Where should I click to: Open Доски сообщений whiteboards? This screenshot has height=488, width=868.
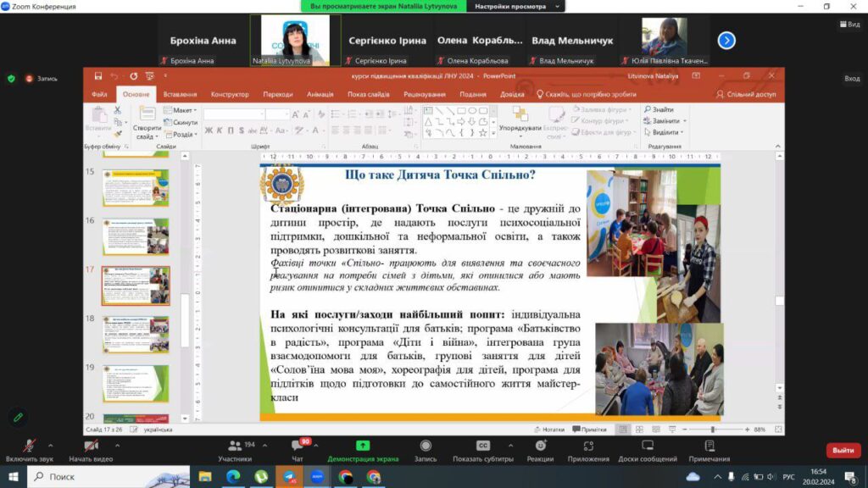pos(648,446)
